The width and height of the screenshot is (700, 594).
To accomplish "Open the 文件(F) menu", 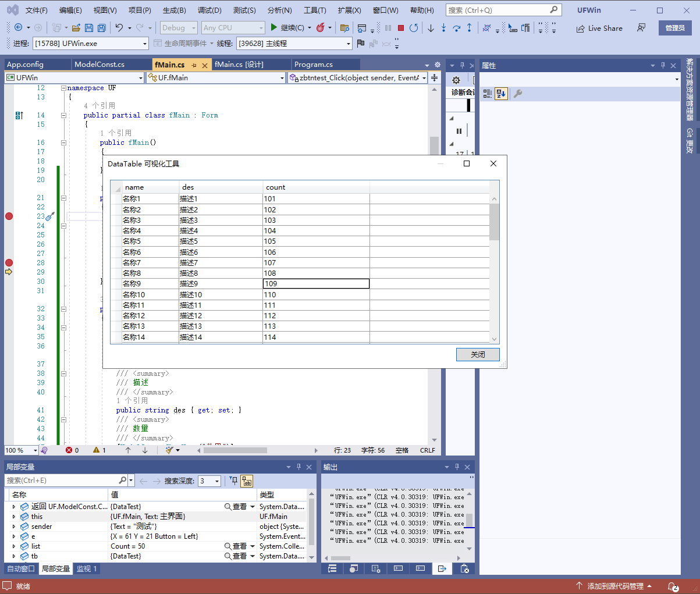I will click(37, 10).
